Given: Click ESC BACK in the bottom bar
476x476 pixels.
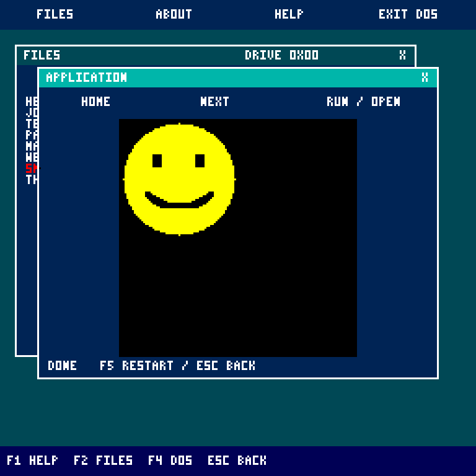Looking at the screenshot, I should [237, 461].
